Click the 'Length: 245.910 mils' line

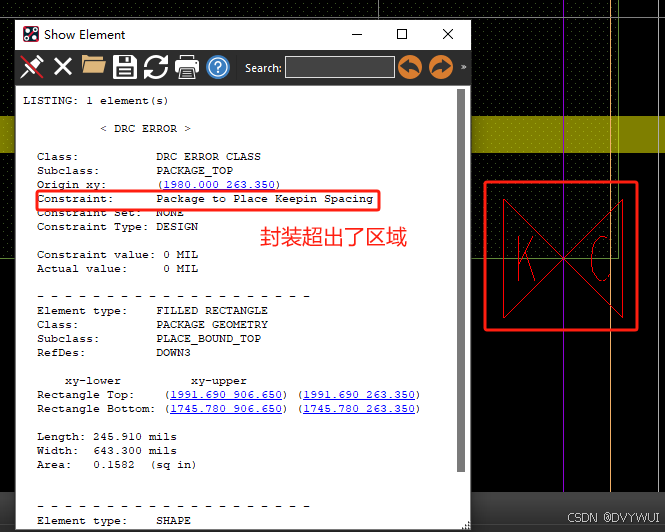pos(107,437)
